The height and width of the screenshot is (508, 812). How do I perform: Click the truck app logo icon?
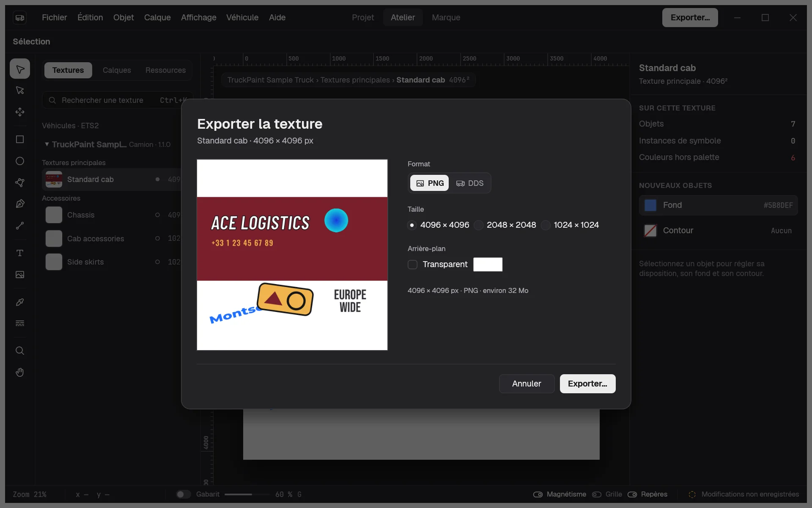(20, 18)
